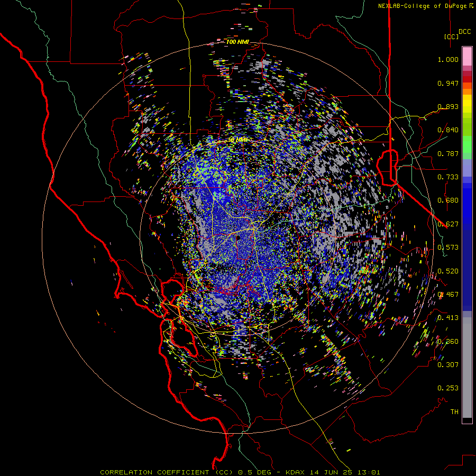Click the black KDAX radar site dot

239,238
